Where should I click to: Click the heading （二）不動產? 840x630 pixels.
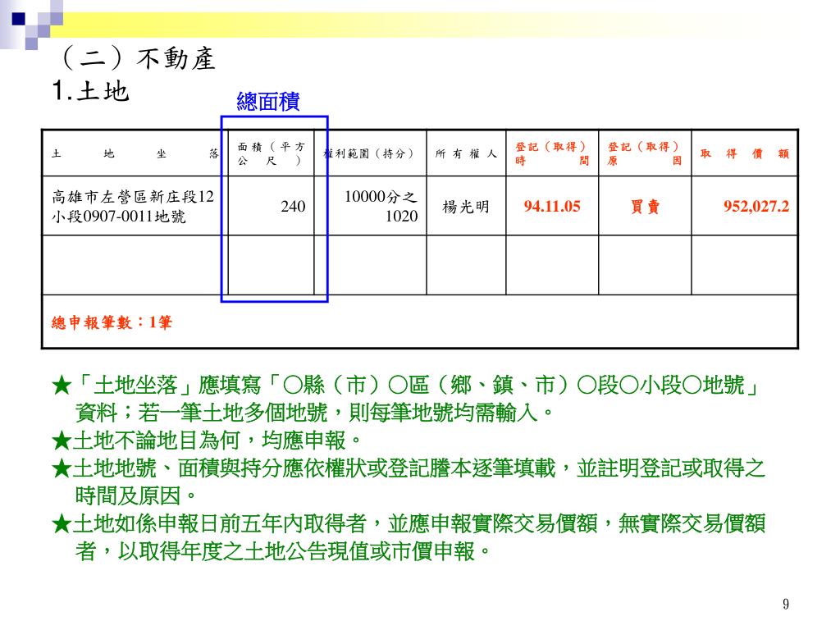click(x=139, y=58)
